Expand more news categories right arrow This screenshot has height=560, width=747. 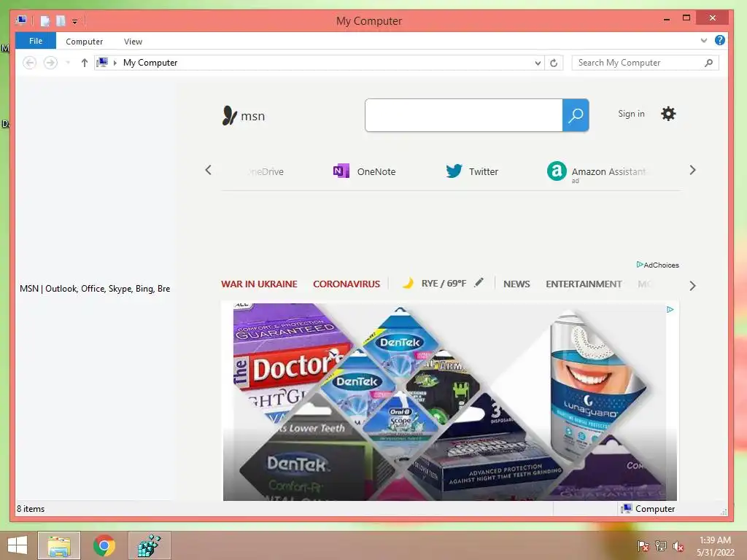tap(693, 286)
